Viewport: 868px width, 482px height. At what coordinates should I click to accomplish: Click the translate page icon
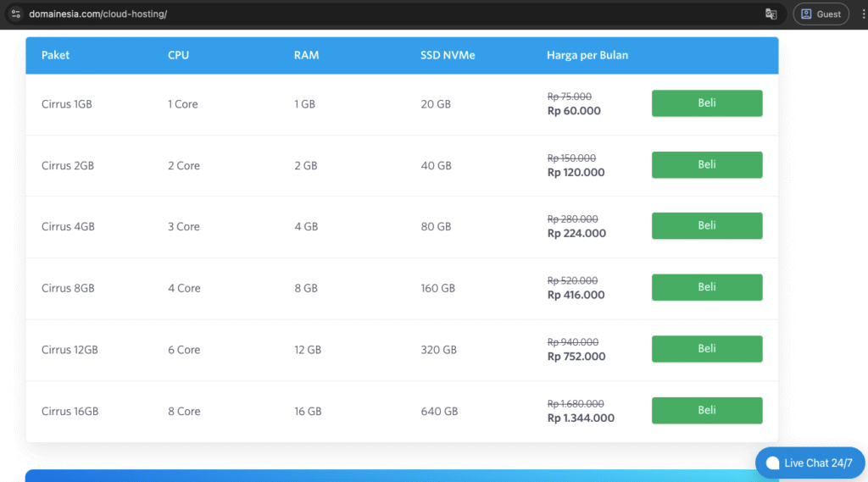point(771,14)
